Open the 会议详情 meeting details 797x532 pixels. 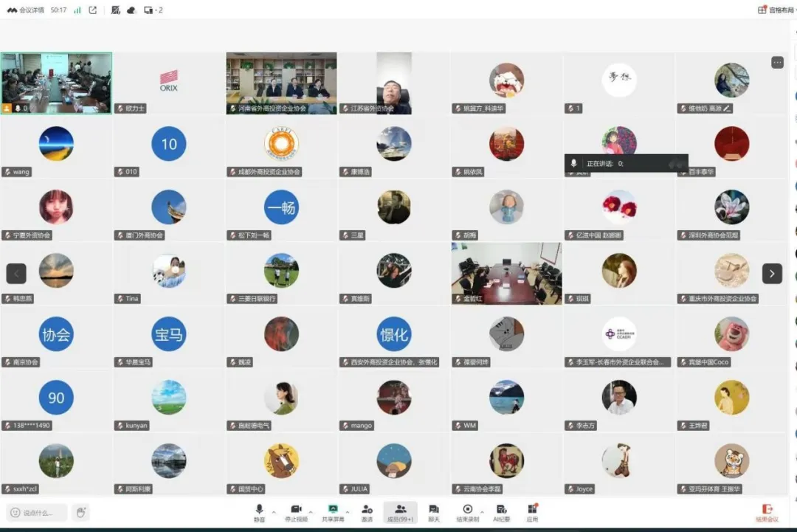27,10
